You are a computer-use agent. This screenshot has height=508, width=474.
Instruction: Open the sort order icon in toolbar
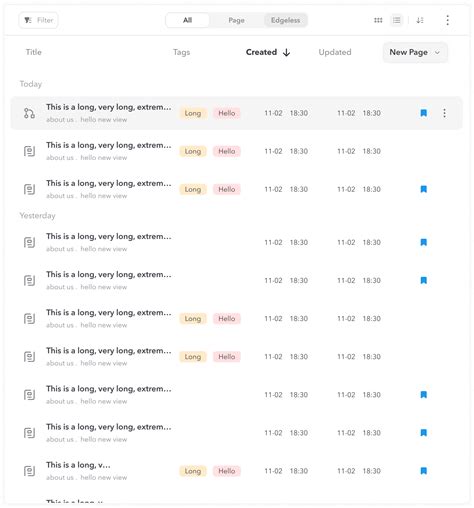click(x=420, y=20)
